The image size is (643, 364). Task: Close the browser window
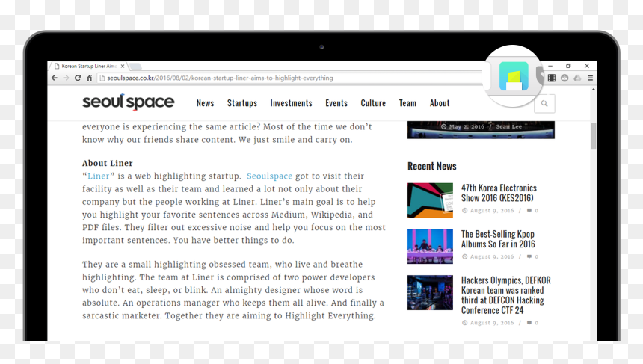pos(587,66)
